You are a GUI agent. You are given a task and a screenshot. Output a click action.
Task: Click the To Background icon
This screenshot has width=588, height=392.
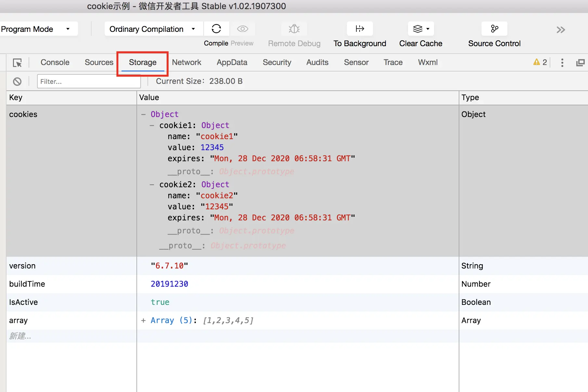360,29
